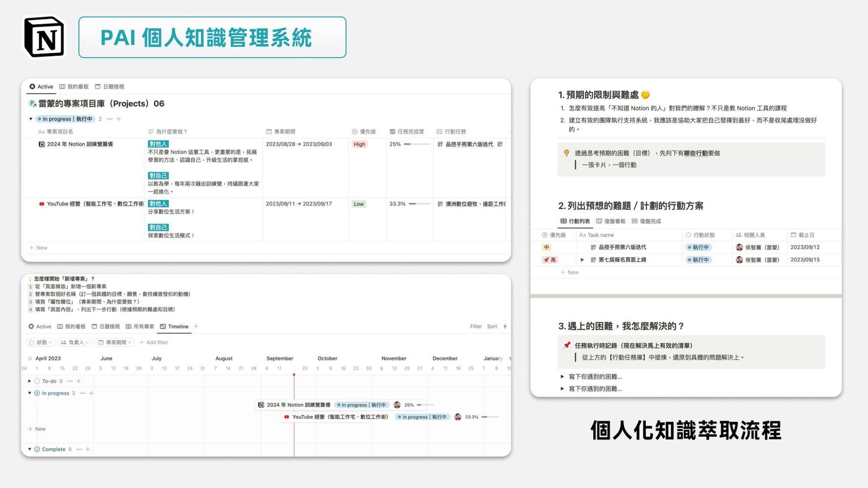Viewport: 868px width, 488px height.
Task: Click YouTube icon in projects table row
Action: (42, 204)
